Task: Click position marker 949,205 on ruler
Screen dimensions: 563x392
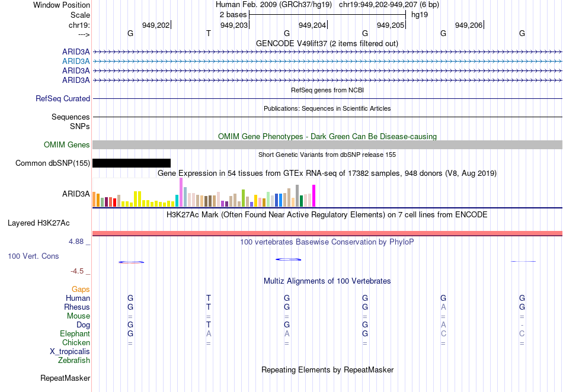Action: 391,25
